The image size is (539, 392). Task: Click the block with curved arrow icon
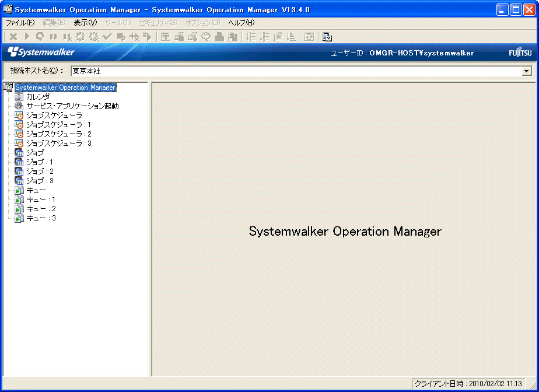click(121, 36)
